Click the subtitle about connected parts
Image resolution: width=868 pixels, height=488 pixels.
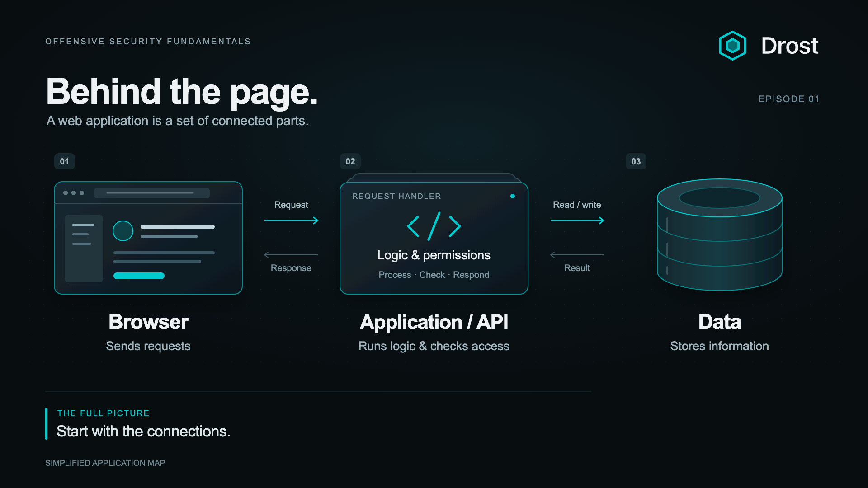(178, 121)
